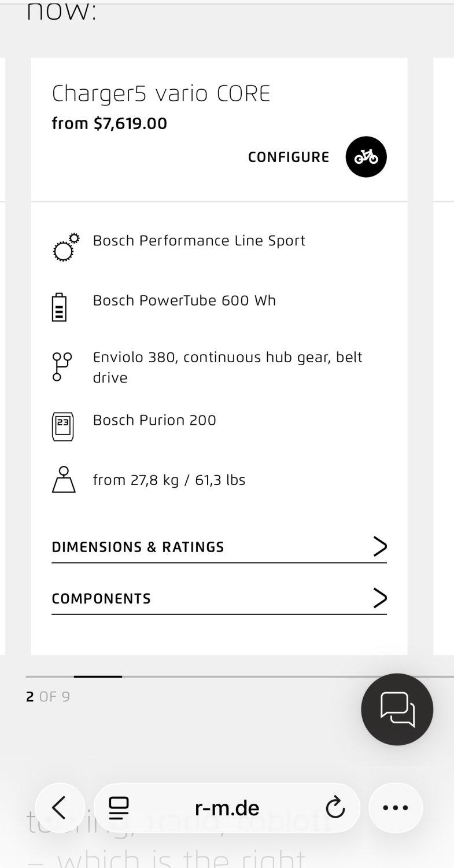Expand the Components section
The height and width of the screenshot is (868, 454).
click(x=101, y=598)
